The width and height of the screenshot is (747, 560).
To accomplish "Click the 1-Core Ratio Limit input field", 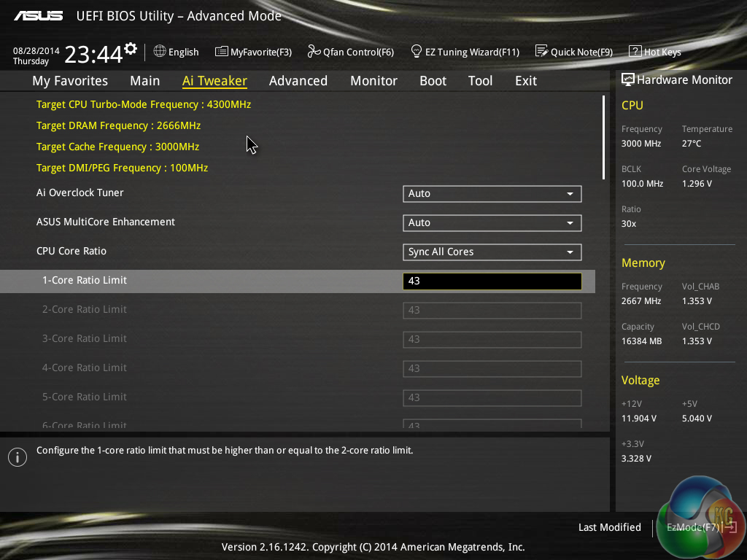I will click(x=492, y=281).
